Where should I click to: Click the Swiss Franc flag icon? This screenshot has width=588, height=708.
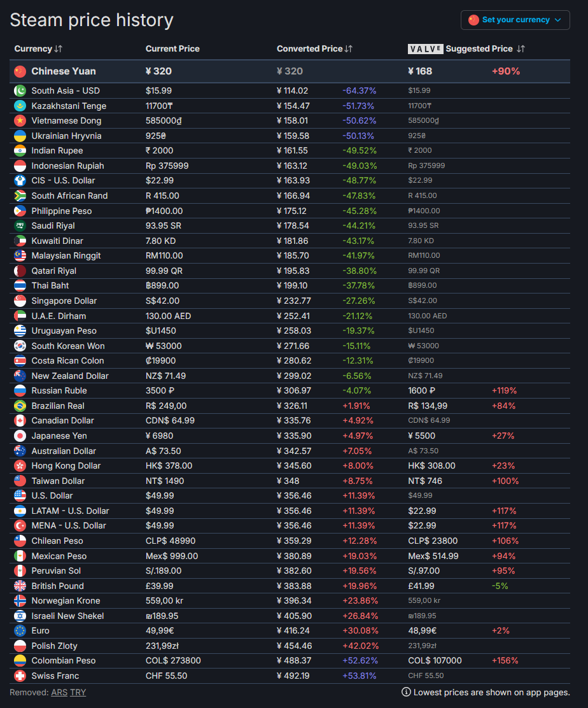(x=20, y=676)
